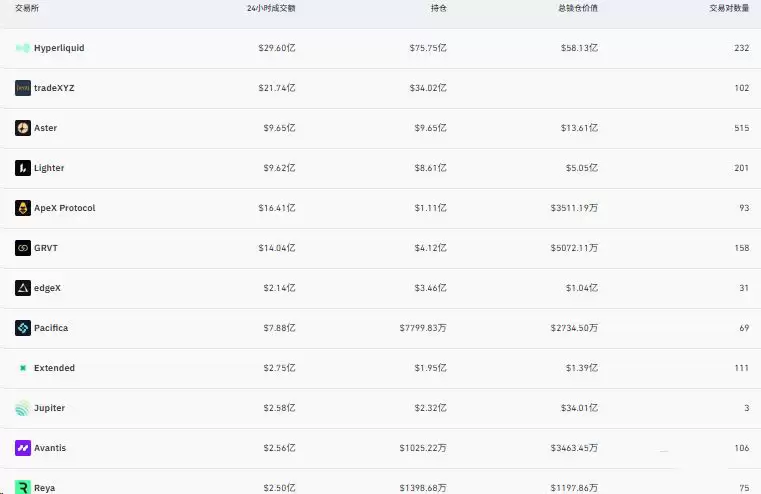Sort by 总锁仓价值 column header
The height and width of the screenshot is (494, 761).
(x=578, y=8)
